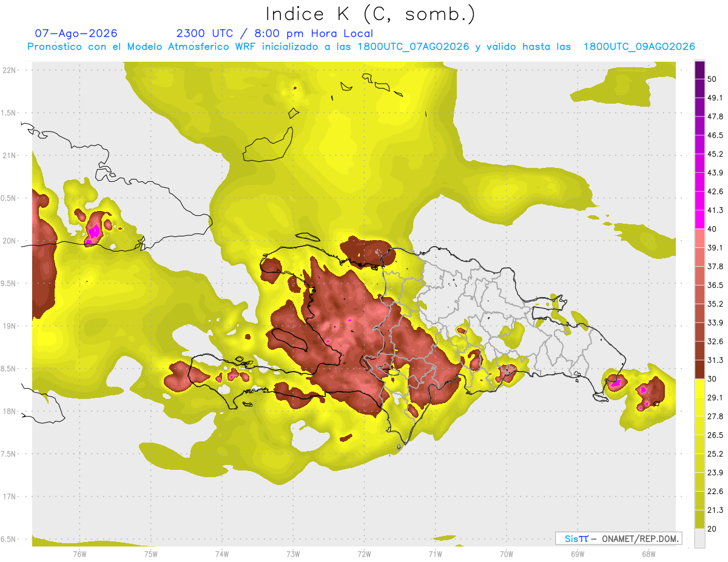
Task: Click colorbar label '41.3'
Action: pos(715,210)
